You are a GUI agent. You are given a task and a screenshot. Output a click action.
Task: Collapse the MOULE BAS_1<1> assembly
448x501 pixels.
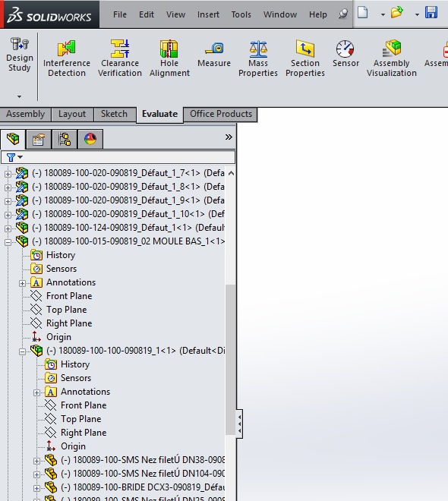(8, 242)
